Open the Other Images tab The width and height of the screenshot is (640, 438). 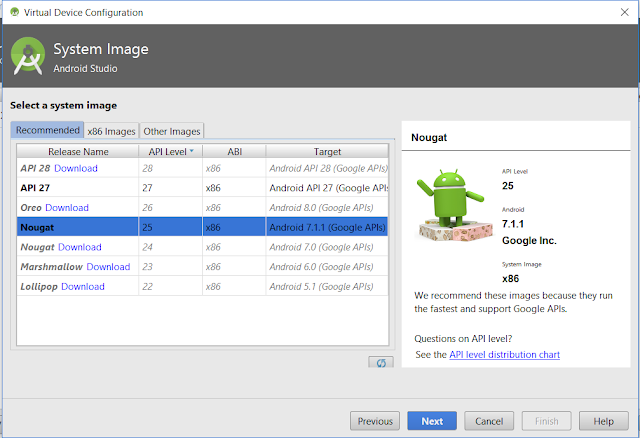(x=172, y=131)
